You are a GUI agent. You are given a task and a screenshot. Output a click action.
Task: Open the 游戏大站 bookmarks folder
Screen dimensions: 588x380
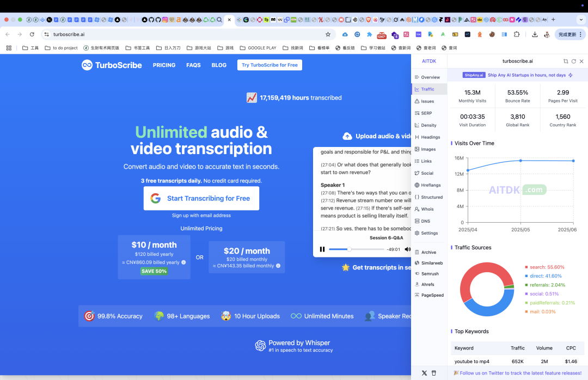[199, 48]
